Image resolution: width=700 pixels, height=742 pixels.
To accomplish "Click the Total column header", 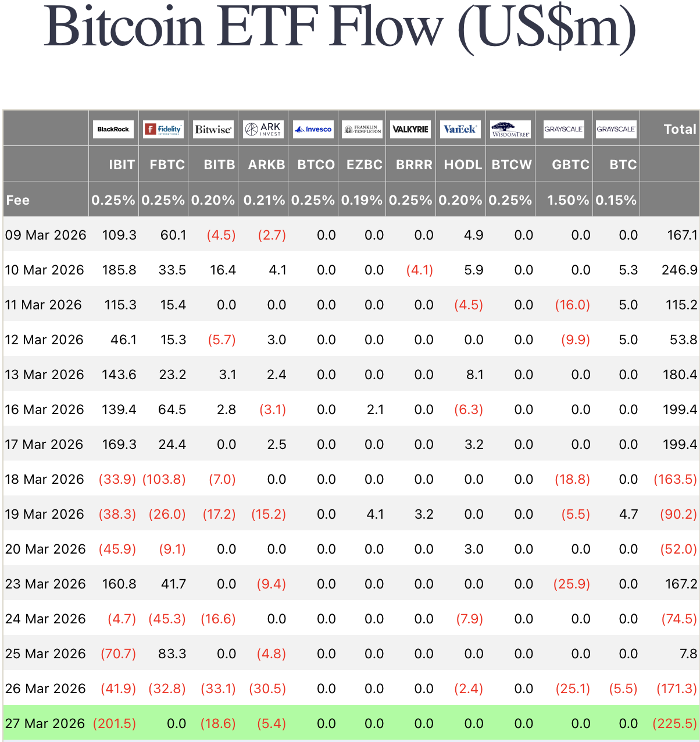I will (x=680, y=129).
